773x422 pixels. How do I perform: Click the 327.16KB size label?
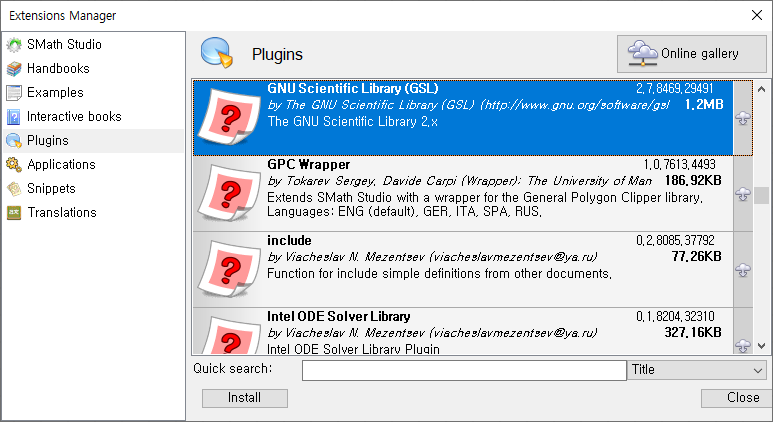click(x=693, y=332)
